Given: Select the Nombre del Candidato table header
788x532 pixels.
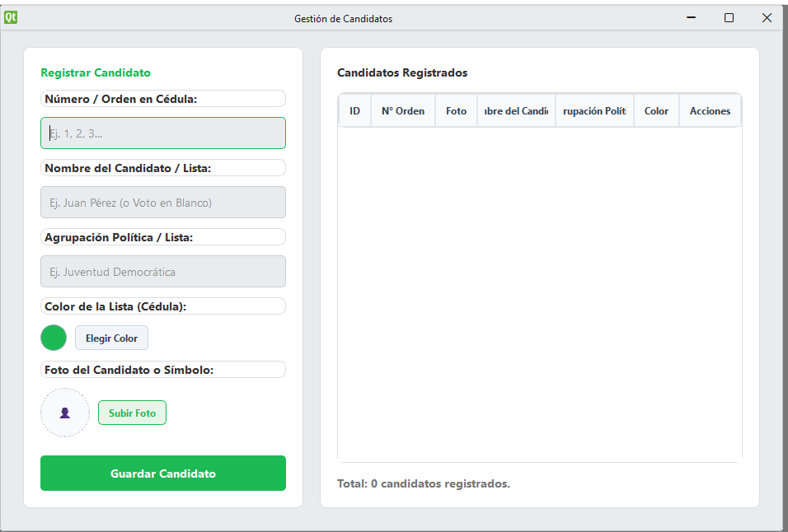Looking at the screenshot, I should pyautogui.click(x=516, y=111).
